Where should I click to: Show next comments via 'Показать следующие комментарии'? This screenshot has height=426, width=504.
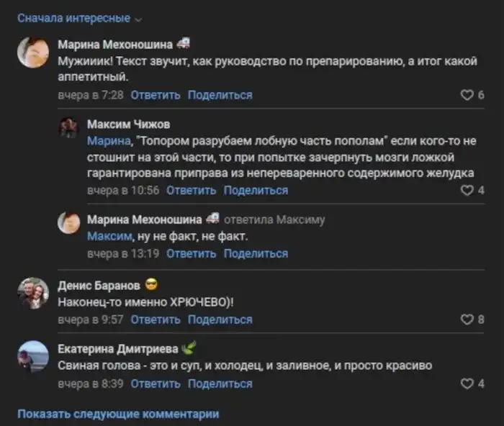[x=118, y=414]
